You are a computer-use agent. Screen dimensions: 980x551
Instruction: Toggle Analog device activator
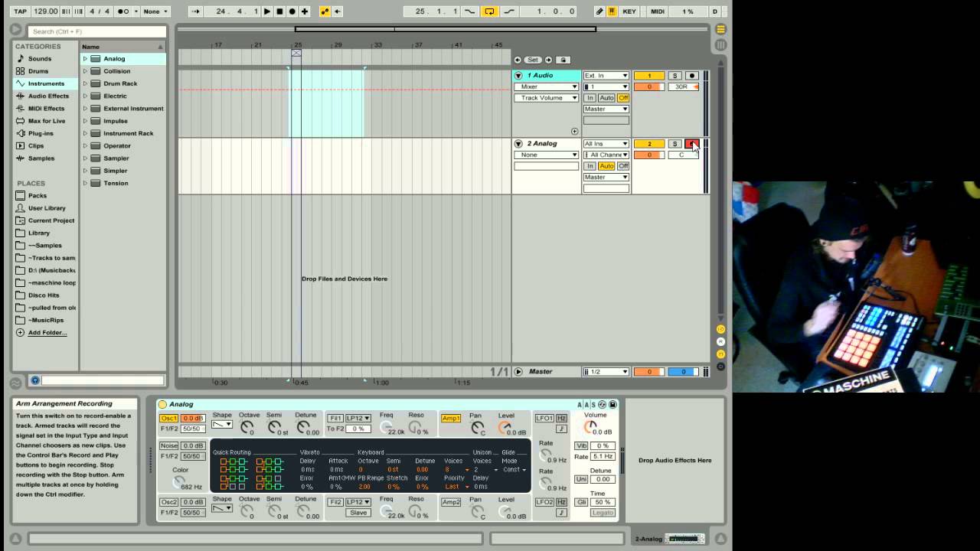click(162, 404)
